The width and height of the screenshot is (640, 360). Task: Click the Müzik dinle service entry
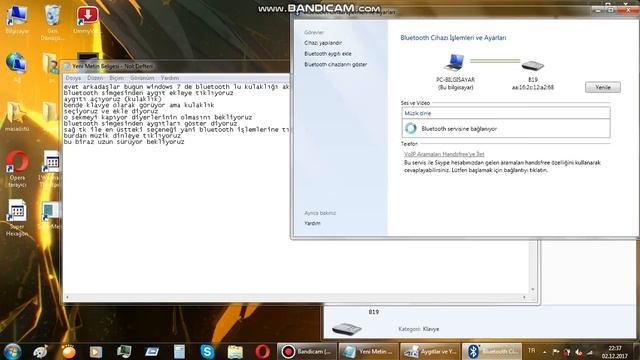pyautogui.click(x=506, y=113)
